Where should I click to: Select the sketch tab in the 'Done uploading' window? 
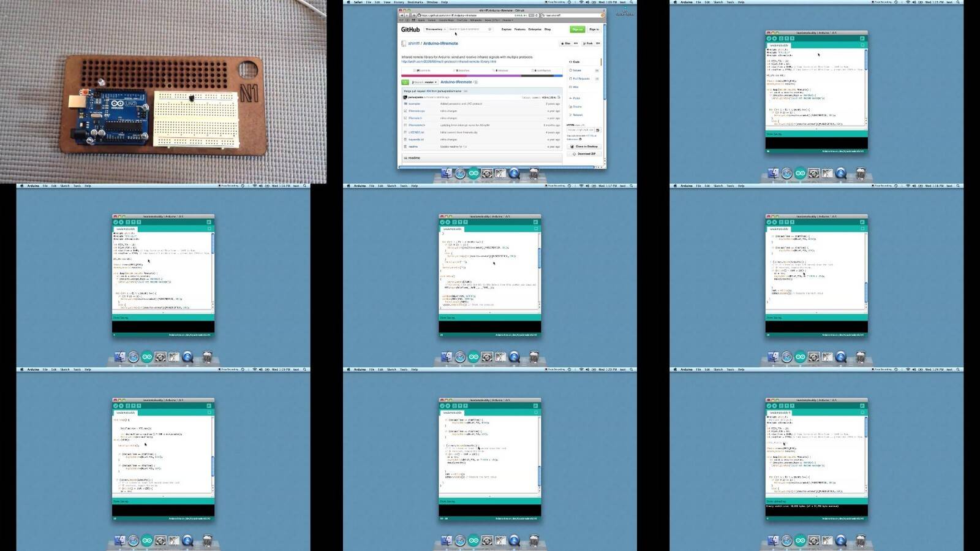coord(779,412)
